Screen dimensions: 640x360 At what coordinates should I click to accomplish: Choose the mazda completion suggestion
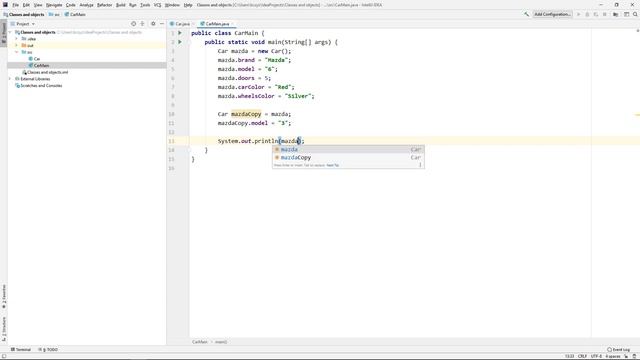click(348, 149)
